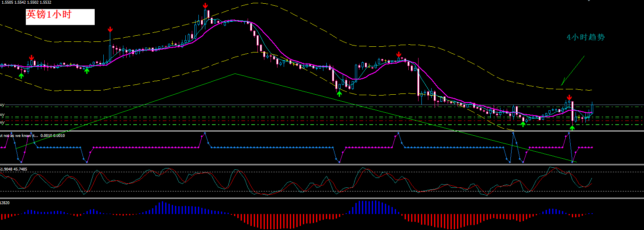Click the stochastic readout 51.9048 45.7485

pyautogui.click(x=14, y=169)
